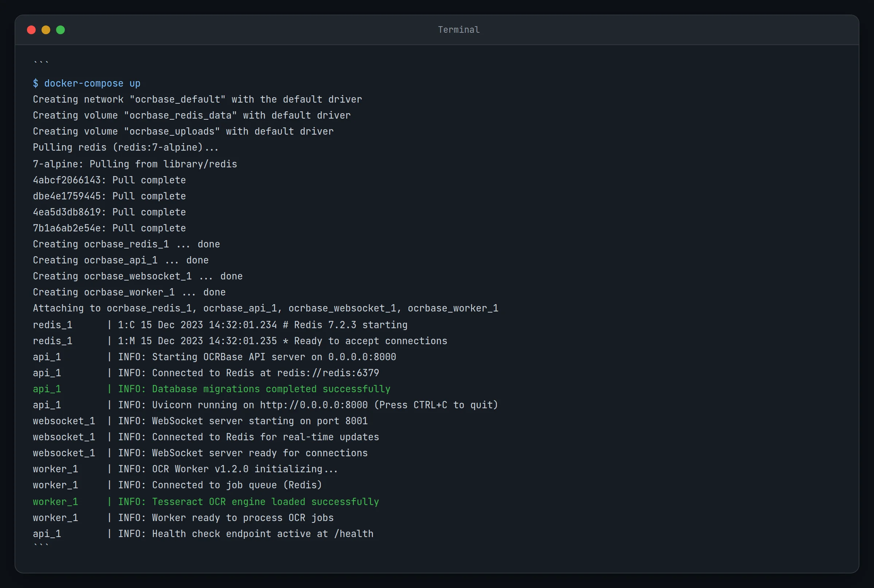874x588 pixels.
Task: Click 'Connected to Redis at redis://redis:6379' line
Action: point(206,373)
